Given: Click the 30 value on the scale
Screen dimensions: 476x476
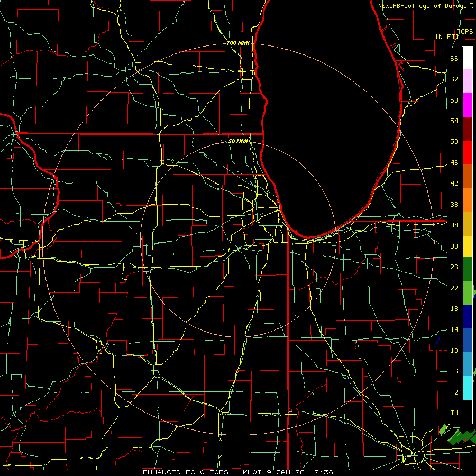Looking at the screenshot, I should pyautogui.click(x=454, y=246).
